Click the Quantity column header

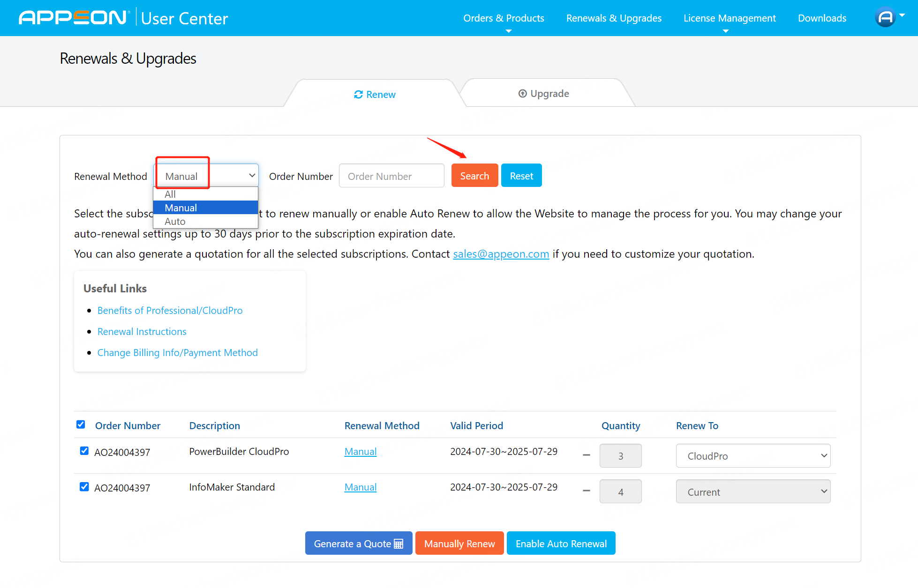(621, 425)
